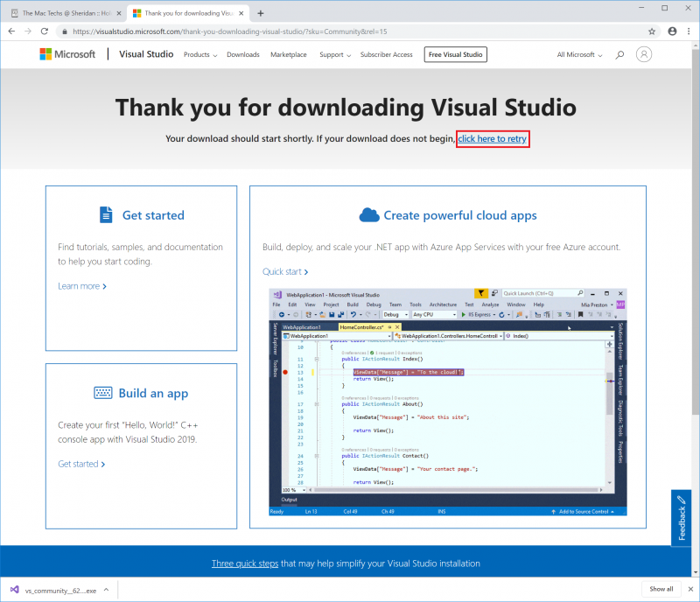Click the Free Visual Studio button
Image resolution: width=700 pixels, height=602 pixels.
455,54
